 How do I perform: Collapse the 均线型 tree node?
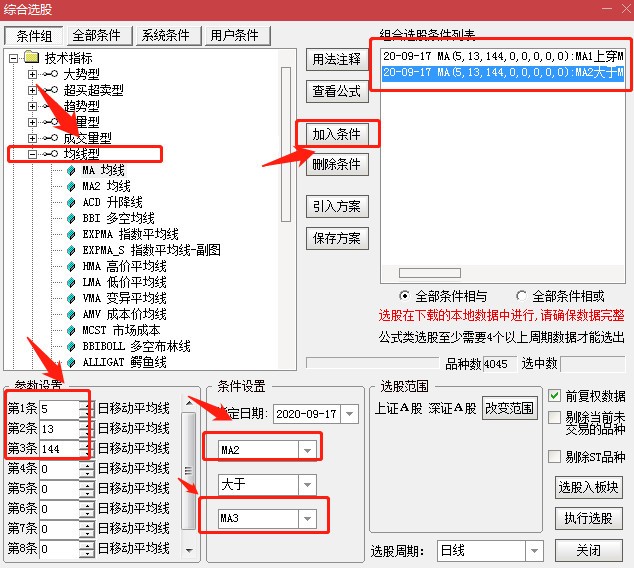tap(32, 154)
